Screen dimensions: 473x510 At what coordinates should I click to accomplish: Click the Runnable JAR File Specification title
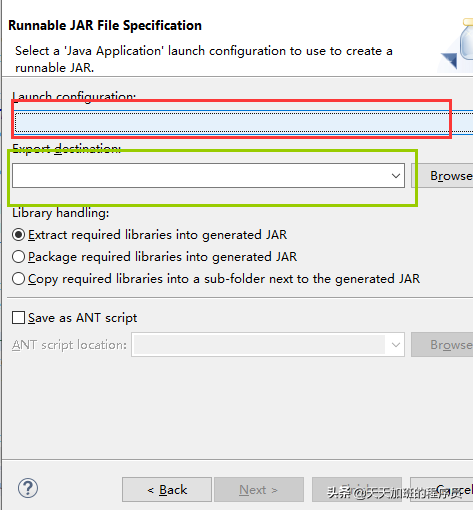click(x=105, y=26)
